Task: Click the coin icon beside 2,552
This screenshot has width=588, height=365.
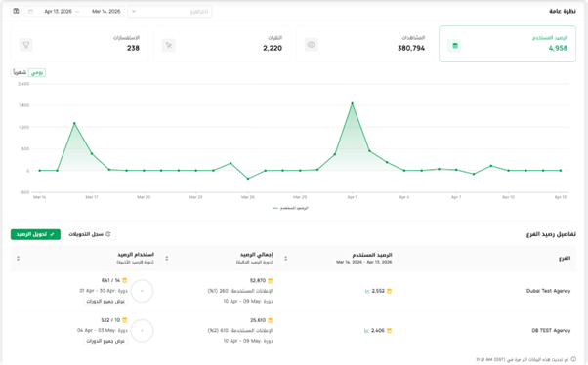Action: (390, 291)
